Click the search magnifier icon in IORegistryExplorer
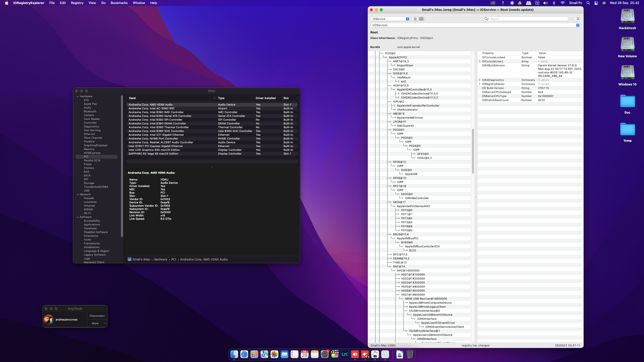The height and width of the screenshot is (362, 644). point(486,19)
